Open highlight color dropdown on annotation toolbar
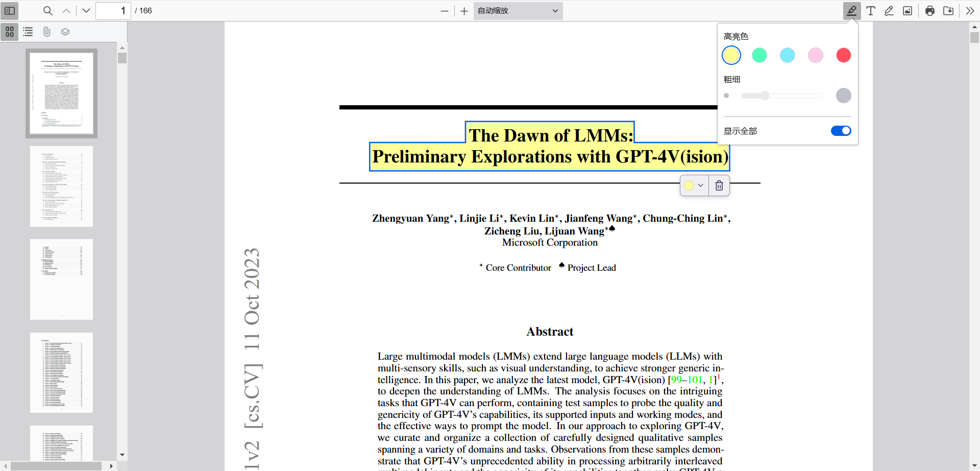 (x=694, y=185)
